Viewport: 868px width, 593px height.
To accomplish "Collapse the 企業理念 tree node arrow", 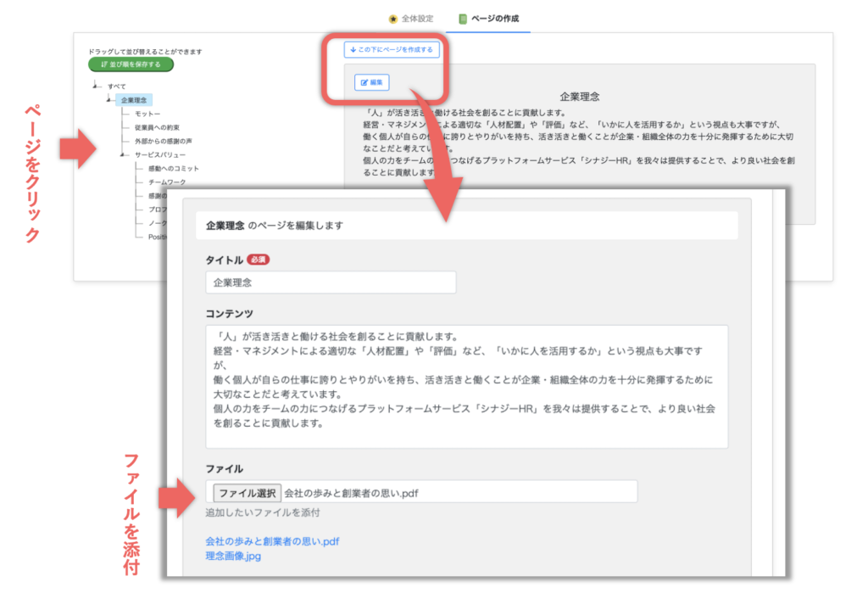I will (109, 100).
